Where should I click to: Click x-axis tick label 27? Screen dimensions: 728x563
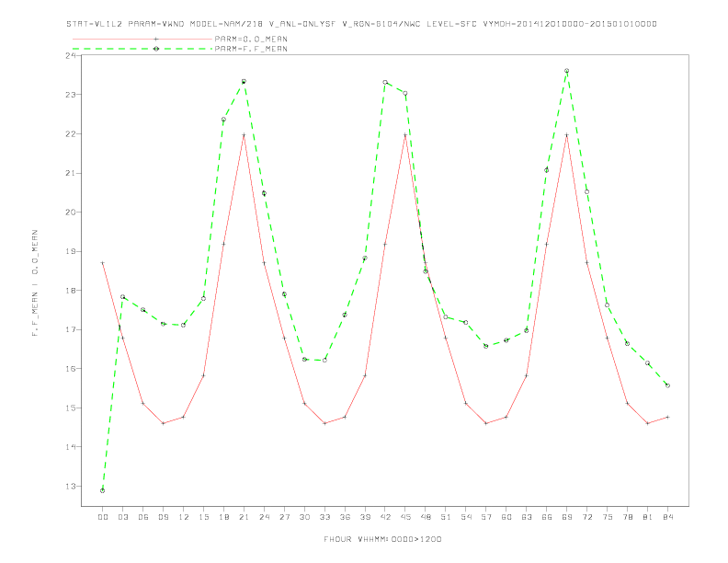click(284, 517)
